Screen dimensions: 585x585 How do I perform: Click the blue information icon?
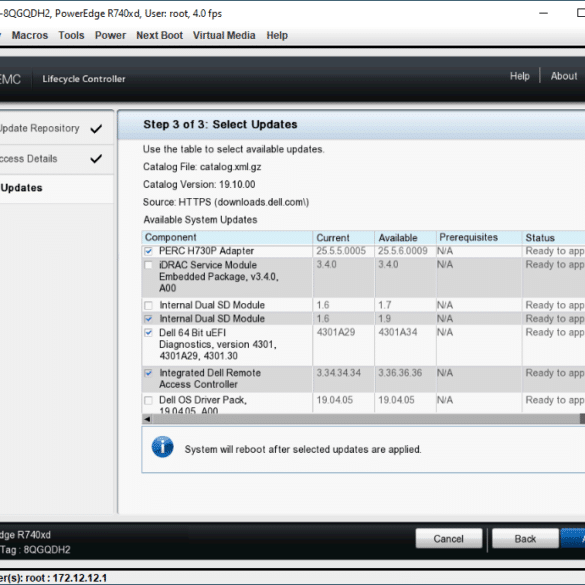pos(163,447)
